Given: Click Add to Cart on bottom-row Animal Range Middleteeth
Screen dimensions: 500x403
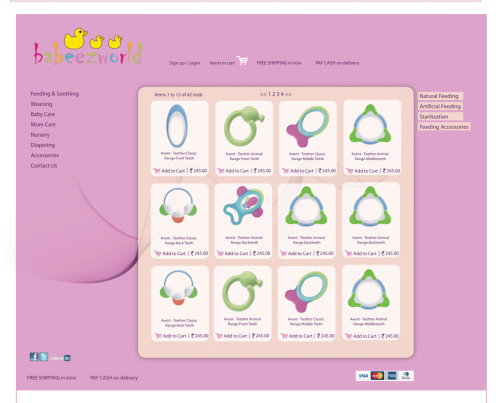Looking at the screenshot, I should point(364,336).
